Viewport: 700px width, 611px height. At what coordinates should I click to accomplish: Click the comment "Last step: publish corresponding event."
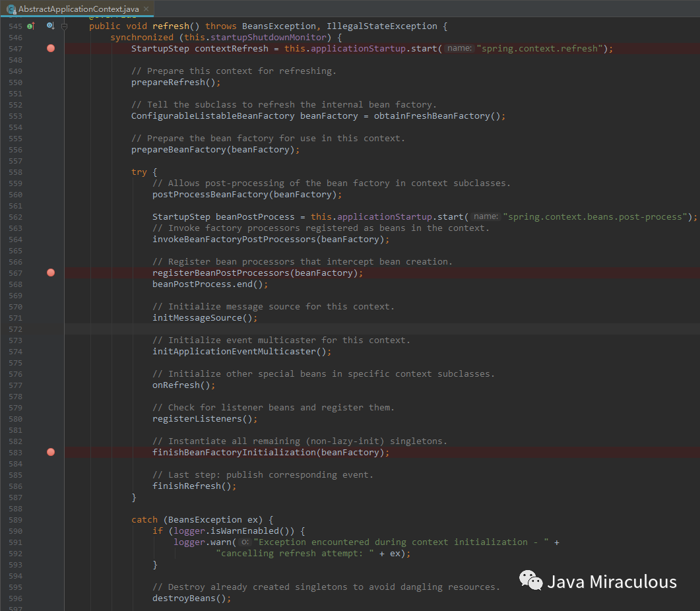[263, 475]
